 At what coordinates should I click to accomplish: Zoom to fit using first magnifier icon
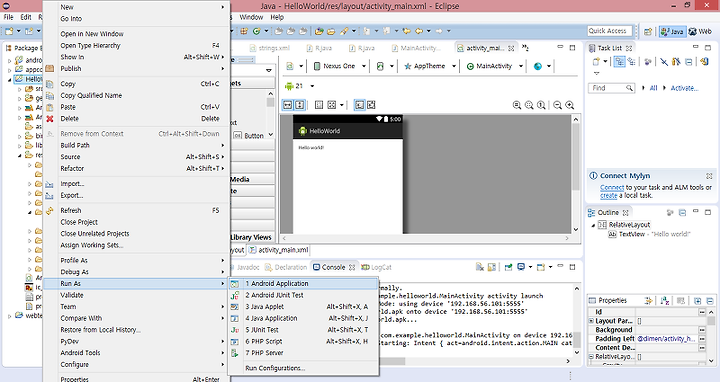(517, 105)
